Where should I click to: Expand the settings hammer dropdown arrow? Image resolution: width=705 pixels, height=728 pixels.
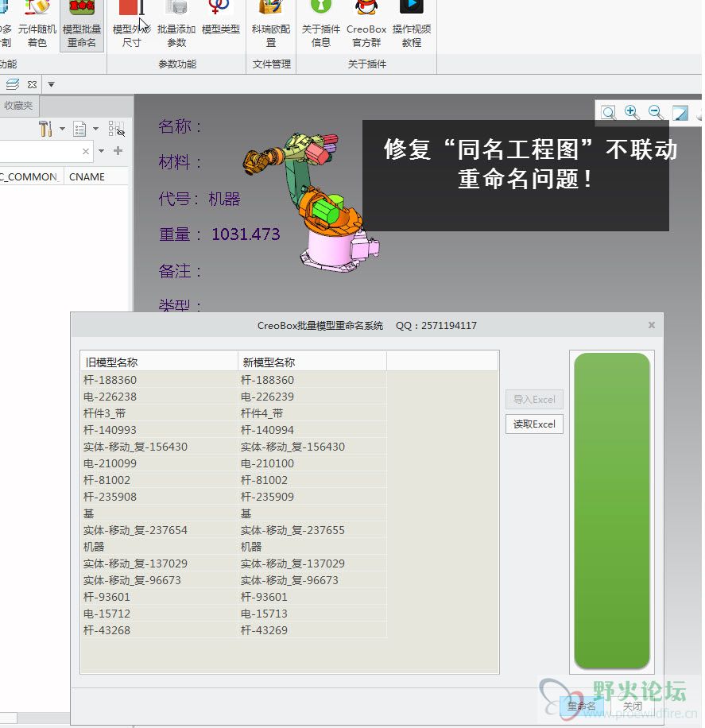point(62,129)
